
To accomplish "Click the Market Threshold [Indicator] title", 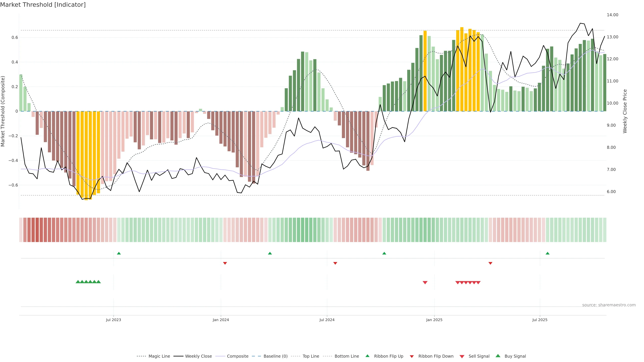I will [43, 5].
